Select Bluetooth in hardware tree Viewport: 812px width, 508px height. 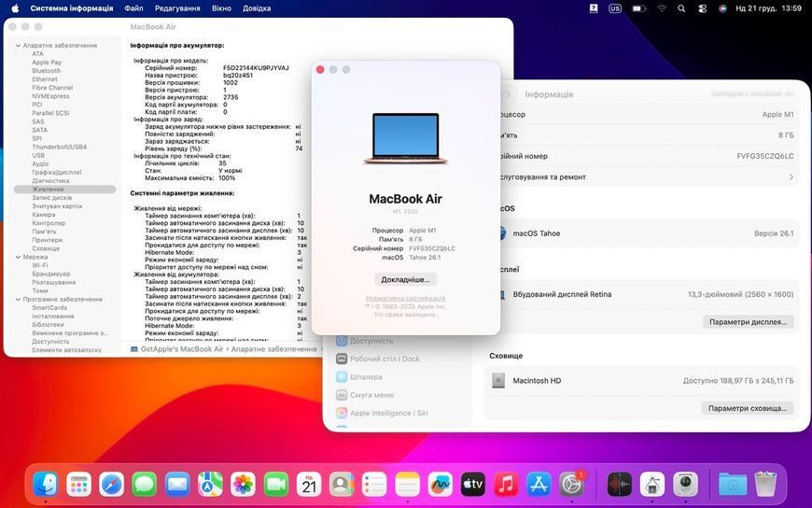tap(46, 70)
